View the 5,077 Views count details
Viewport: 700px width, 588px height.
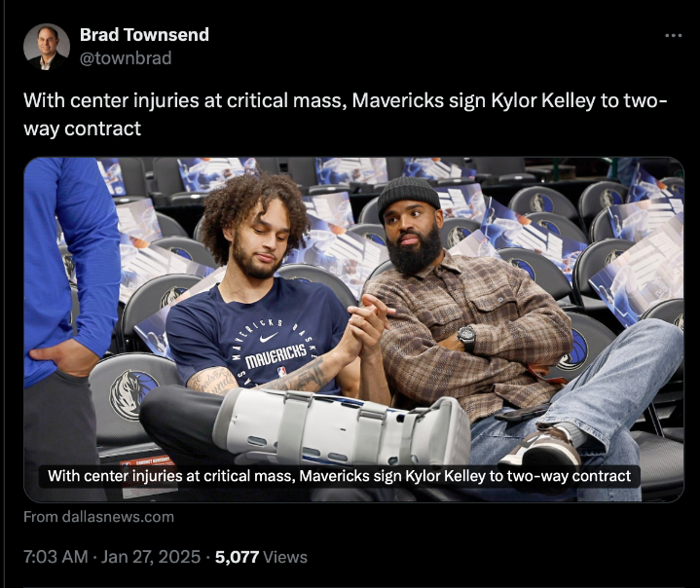click(236, 558)
